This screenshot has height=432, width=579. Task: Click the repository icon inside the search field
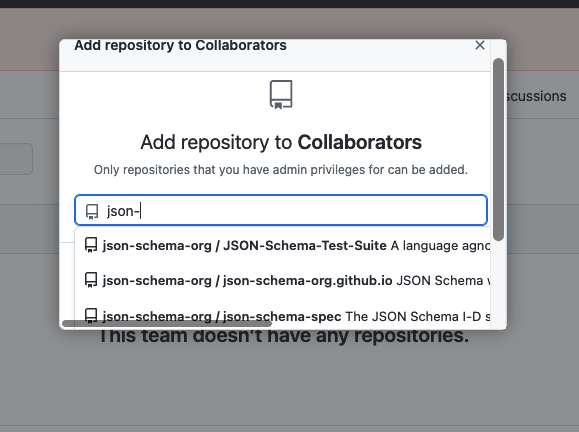coord(92,212)
